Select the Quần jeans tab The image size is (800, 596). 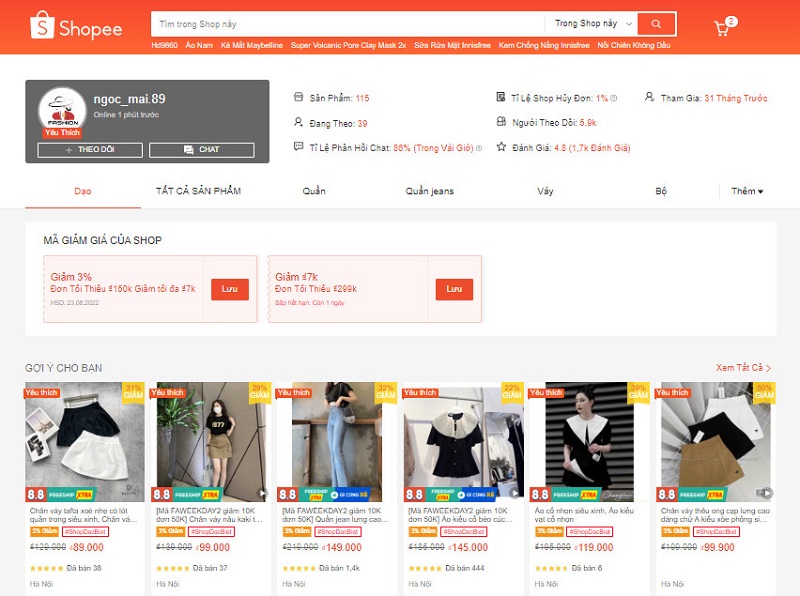click(x=430, y=191)
